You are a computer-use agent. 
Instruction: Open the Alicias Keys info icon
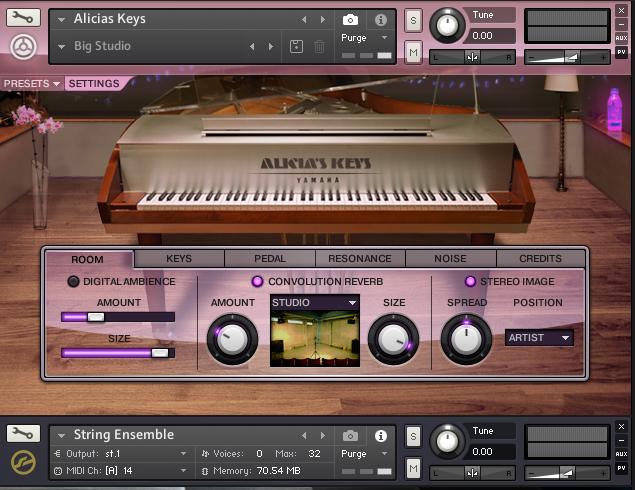click(381, 19)
